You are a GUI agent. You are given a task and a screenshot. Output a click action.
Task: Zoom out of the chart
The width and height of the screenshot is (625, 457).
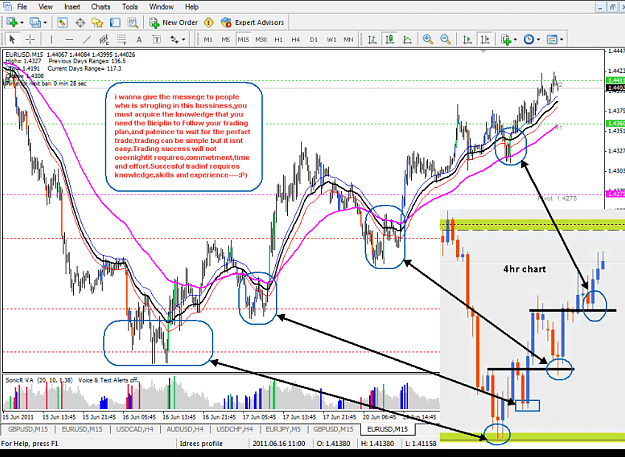click(445, 39)
